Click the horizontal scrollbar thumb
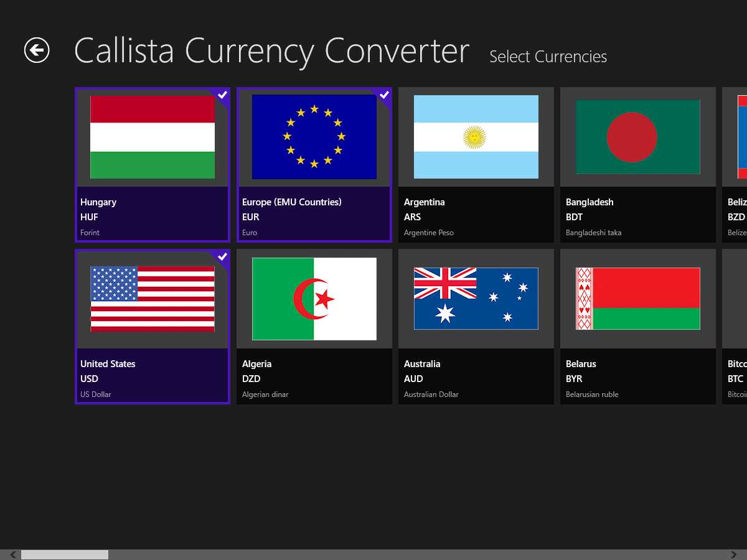The width and height of the screenshot is (747, 560). tap(65, 554)
